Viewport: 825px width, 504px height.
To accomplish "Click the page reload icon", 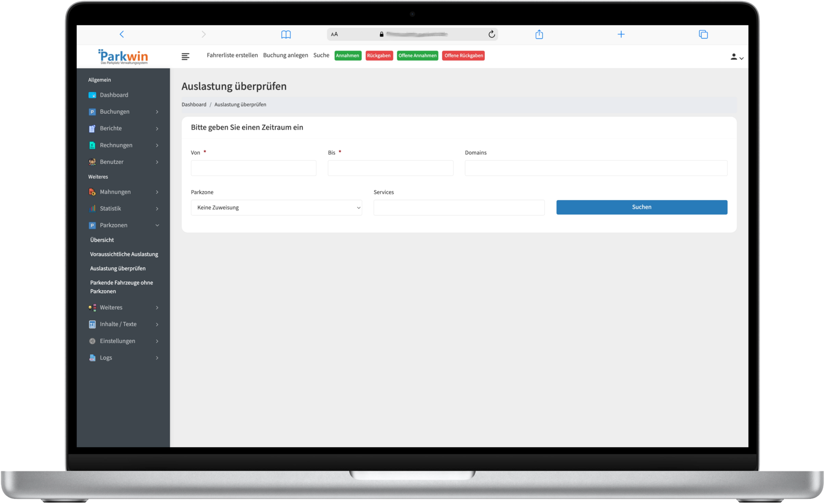I will [491, 34].
